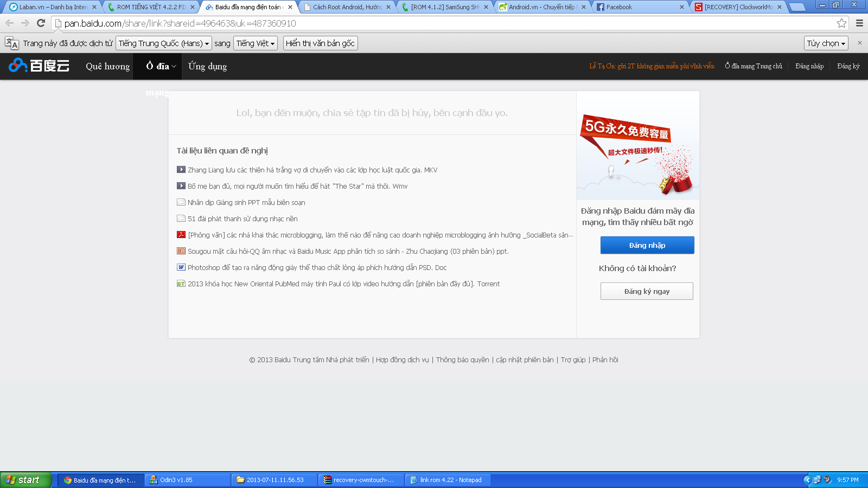Open target language dropdown Tiếng Việt
The height and width of the screenshot is (488, 868).
[256, 43]
